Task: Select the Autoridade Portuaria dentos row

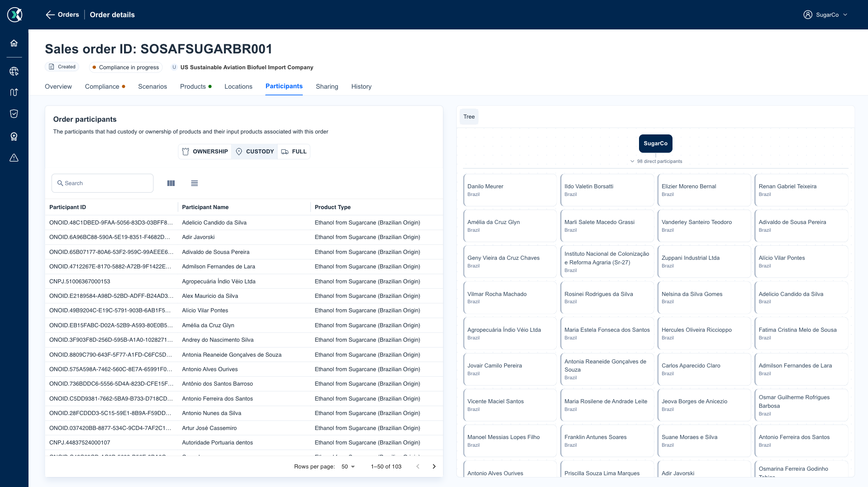Action: pos(244,443)
